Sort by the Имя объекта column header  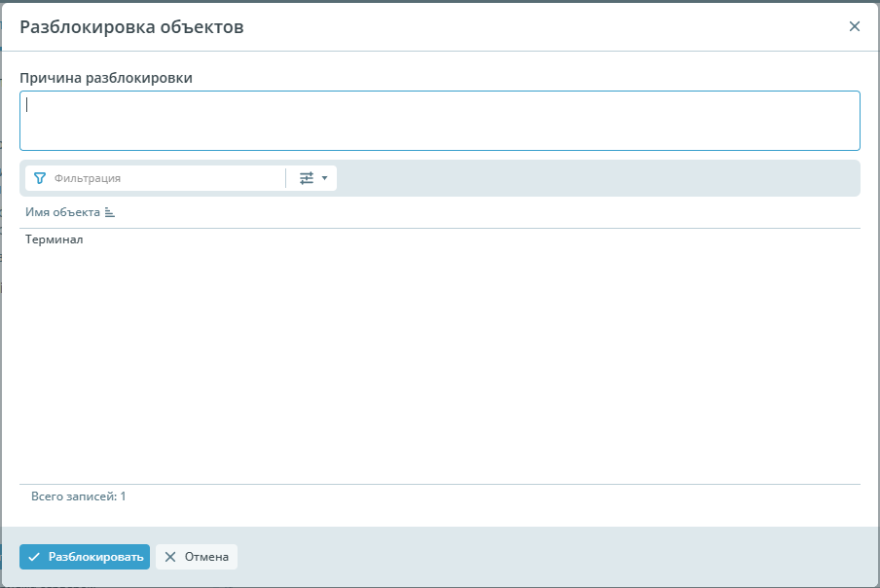pos(63,212)
